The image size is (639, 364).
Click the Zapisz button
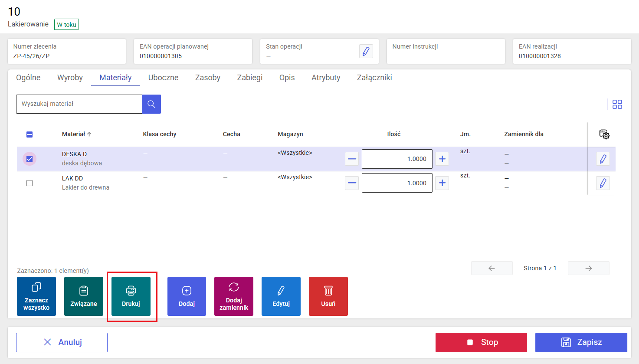(581, 342)
